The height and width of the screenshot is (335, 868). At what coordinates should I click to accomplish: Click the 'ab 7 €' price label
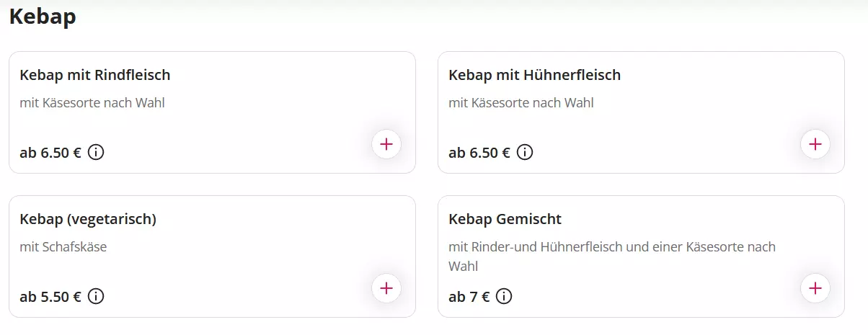[x=469, y=297]
